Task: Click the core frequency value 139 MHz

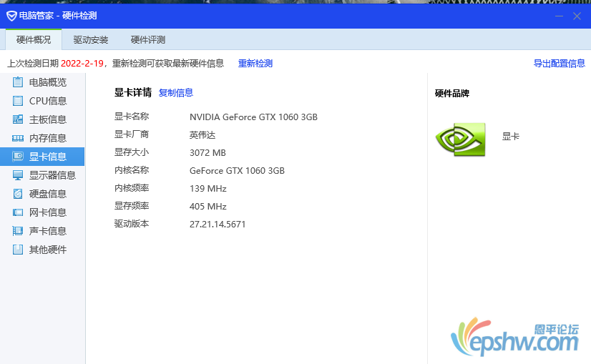Action: tap(208, 188)
